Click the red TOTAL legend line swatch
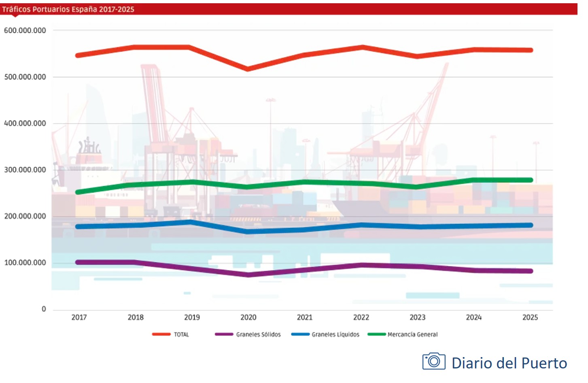This screenshot has width=588, height=383. point(161,334)
